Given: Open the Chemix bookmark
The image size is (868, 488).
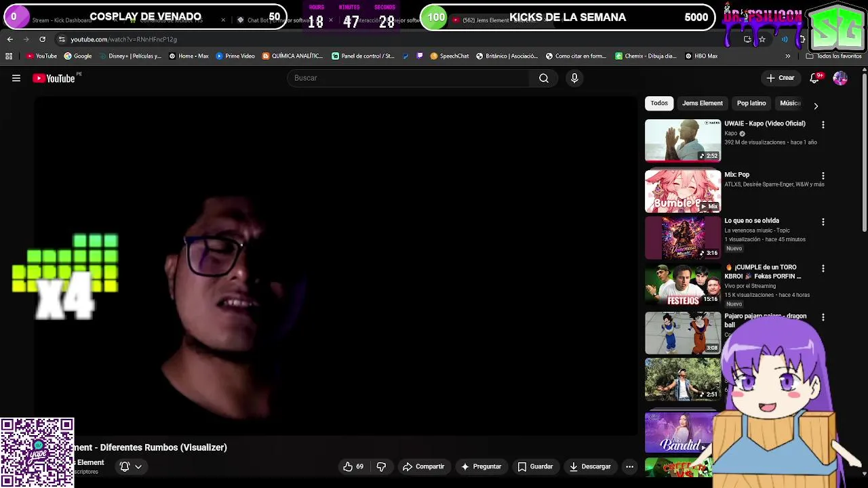Looking at the screenshot, I should coord(646,56).
